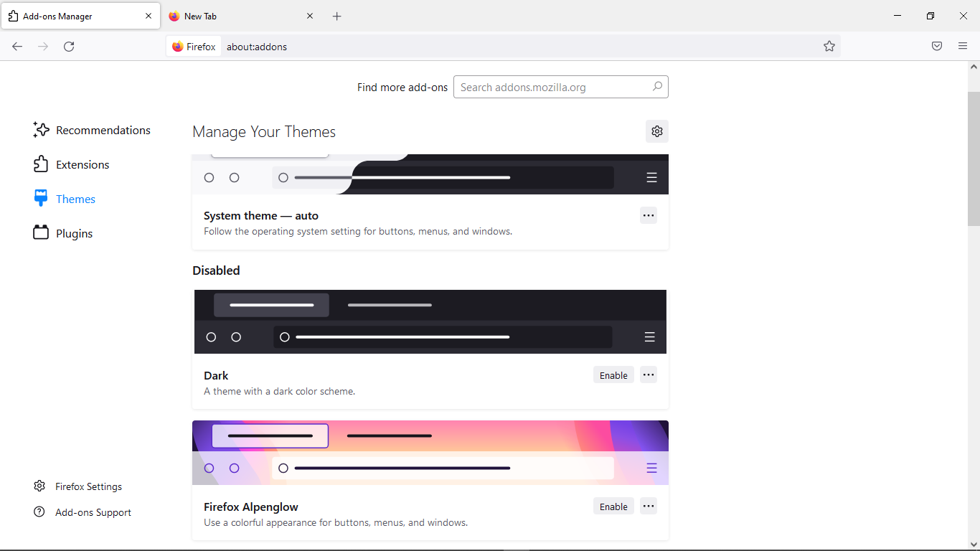980x551 pixels.
Task: Click the Add-ons Support question mark icon
Action: 39,512
